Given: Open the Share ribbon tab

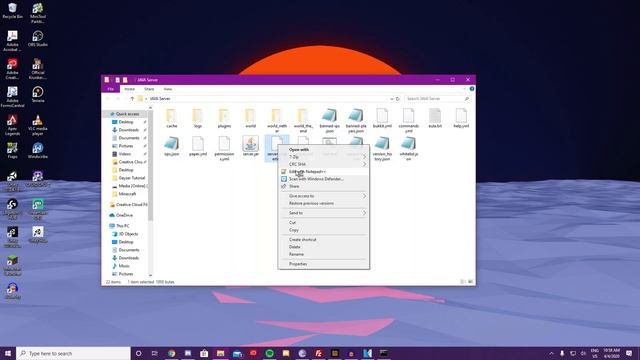Looking at the screenshot, I should pyautogui.click(x=149, y=89).
